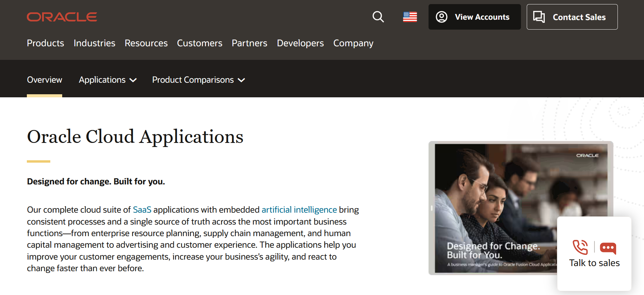
Task: Follow the artificial intelligence link
Action: 299,210
